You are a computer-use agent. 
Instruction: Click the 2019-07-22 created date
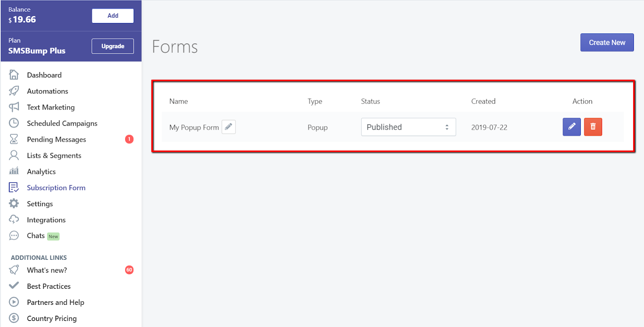(x=489, y=127)
